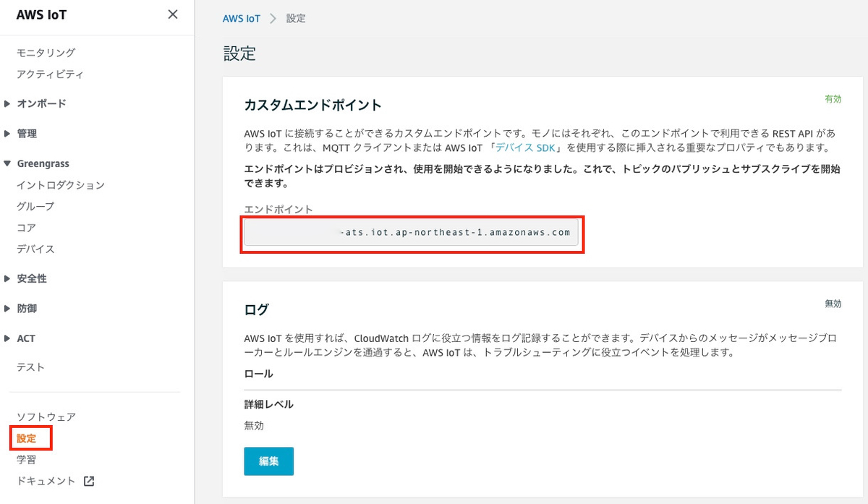868x504 pixels.
Task: Open コア under Greengrass
Action: 26,227
